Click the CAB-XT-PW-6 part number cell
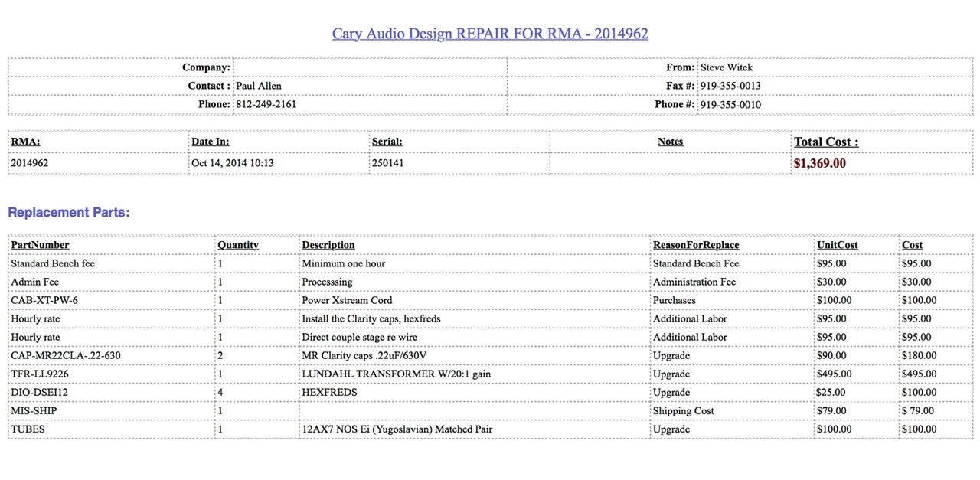Image resolution: width=980 pixels, height=480 pixels. 44,300
